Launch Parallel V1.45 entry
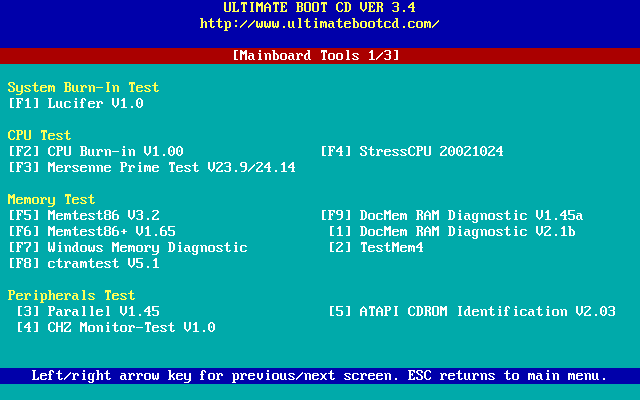640x400 pixels. pyautogui.click(x=88, y=311)
